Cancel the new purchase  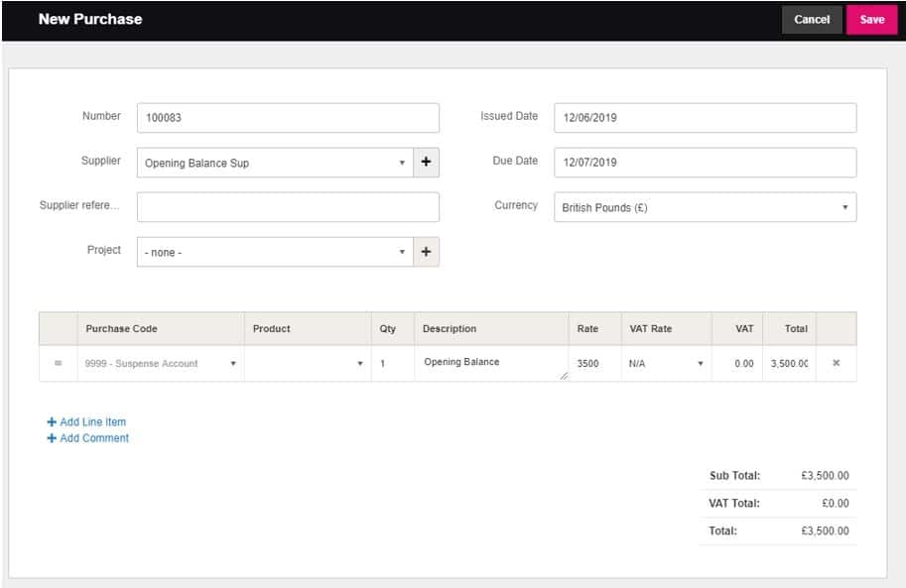(812, 20)
